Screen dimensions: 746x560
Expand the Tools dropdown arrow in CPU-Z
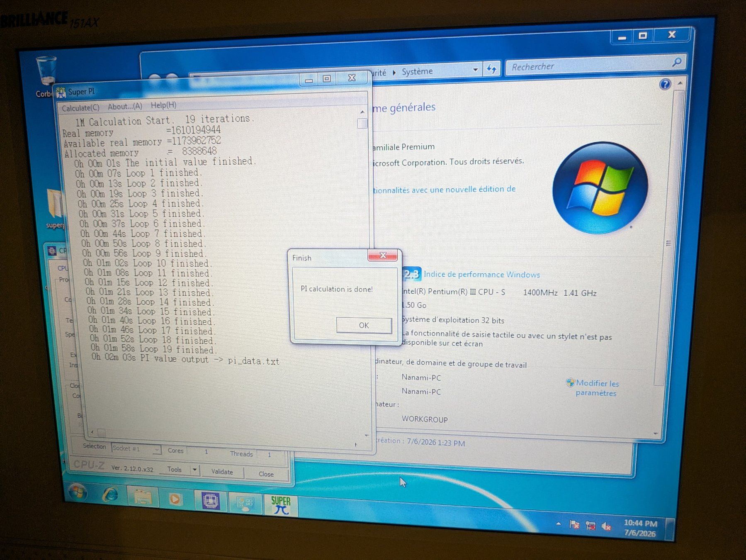(194, 470)
